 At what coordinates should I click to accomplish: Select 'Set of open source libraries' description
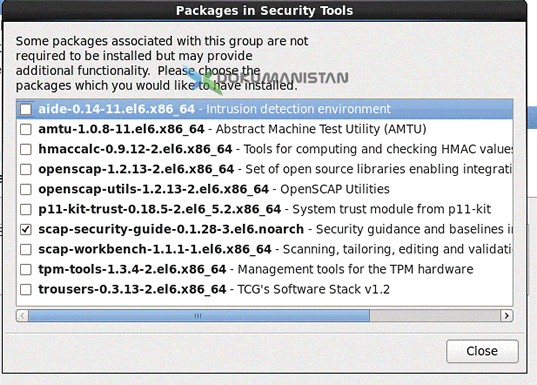[379, 169]
